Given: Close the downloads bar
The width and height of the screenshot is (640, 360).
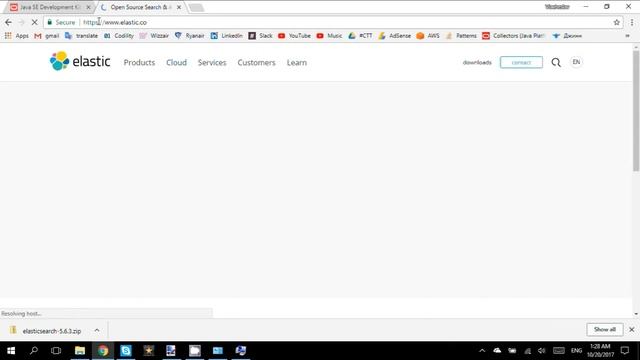Looking at the screenshot, I should tap(631, 329).
